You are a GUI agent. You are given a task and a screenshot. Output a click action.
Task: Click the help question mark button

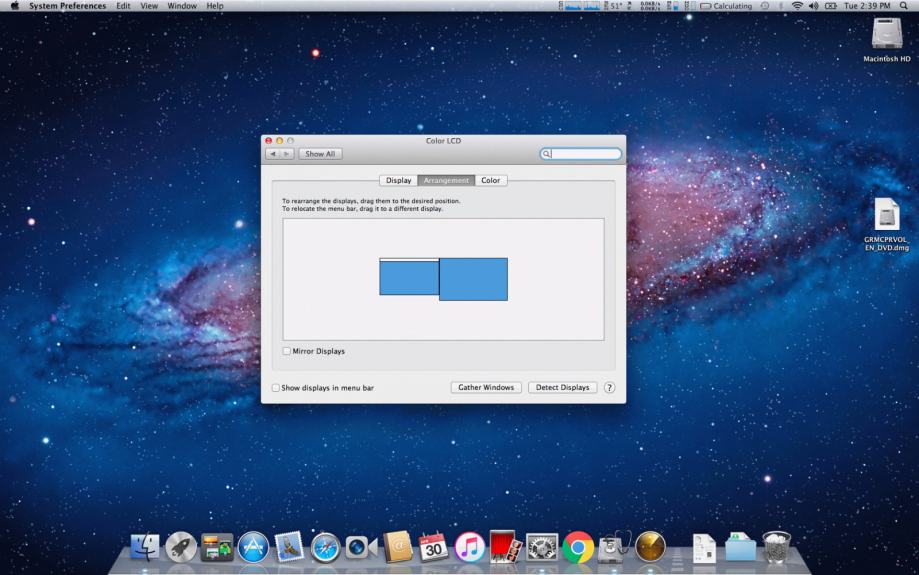(x=609, y=387)
